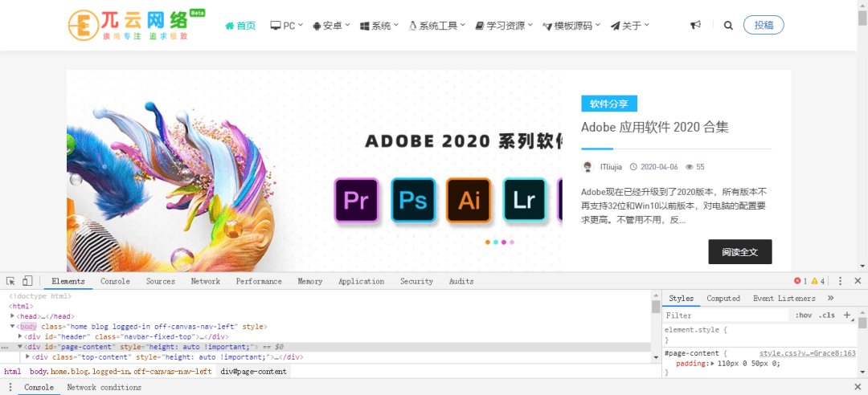Toggle .cls element classes button
Screen dimensions: 868x395
pos(827,316)
